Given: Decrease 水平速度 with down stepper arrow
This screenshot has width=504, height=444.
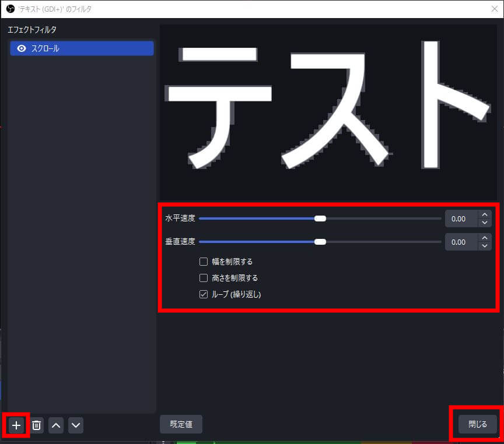Looking at the screenshot, I should (485, 223).
